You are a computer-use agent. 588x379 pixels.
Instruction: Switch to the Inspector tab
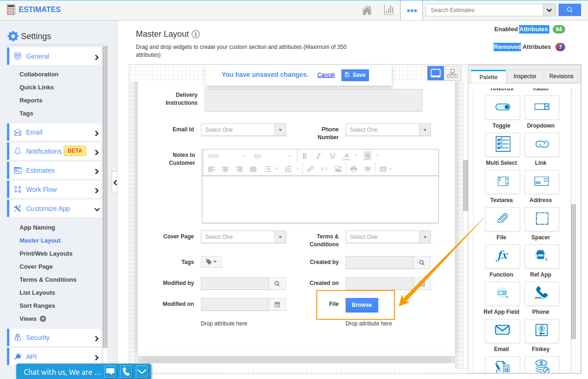[525, 76]
